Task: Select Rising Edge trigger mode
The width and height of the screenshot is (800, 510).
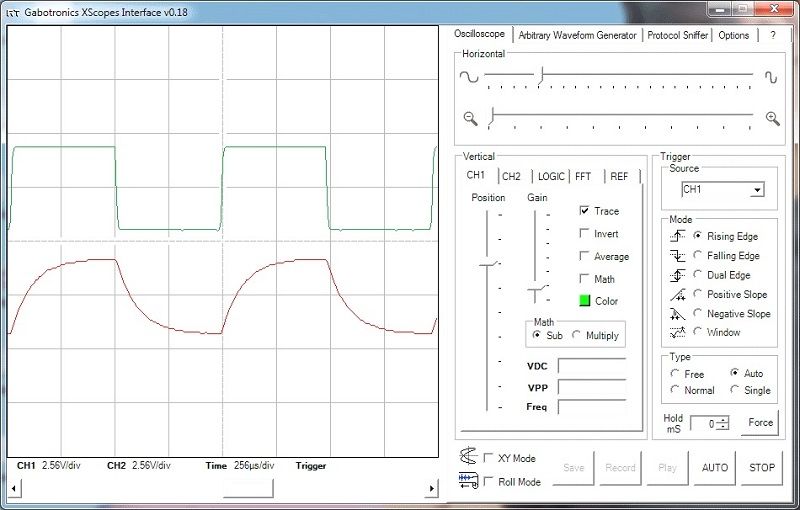Action: click(x=697, y=236)
